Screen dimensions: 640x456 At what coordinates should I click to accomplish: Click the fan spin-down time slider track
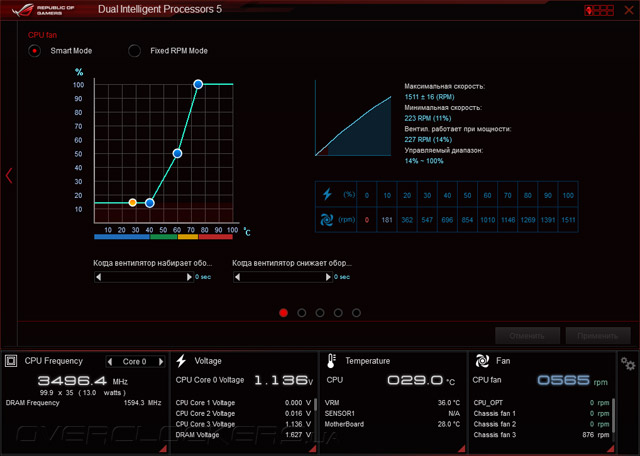pos(283,277)
